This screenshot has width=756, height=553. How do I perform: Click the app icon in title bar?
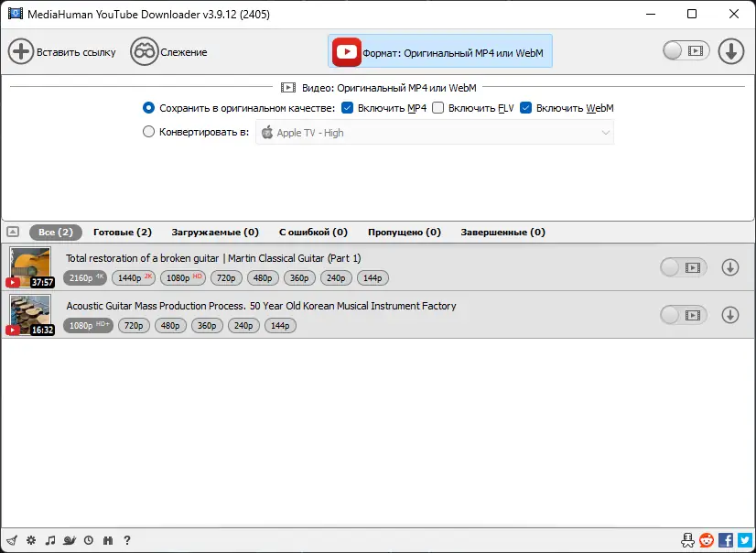(15, 14)
